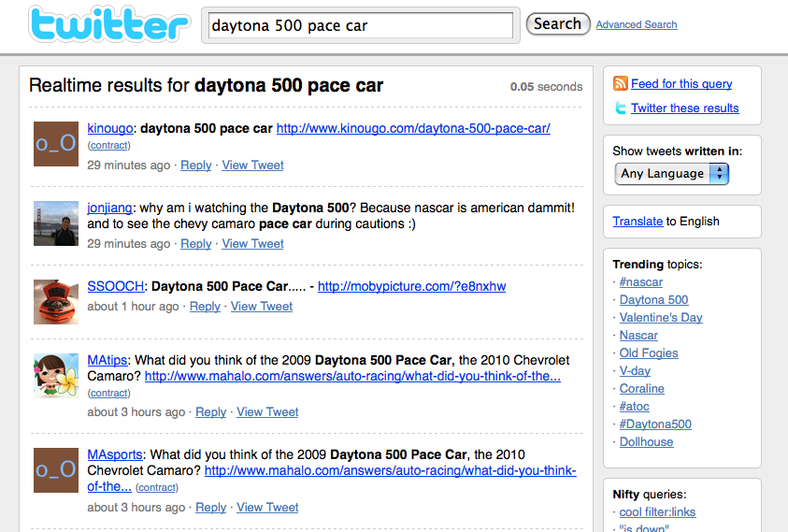Select Coraline trending topic
788x532 pixels.
coord(642,389)
